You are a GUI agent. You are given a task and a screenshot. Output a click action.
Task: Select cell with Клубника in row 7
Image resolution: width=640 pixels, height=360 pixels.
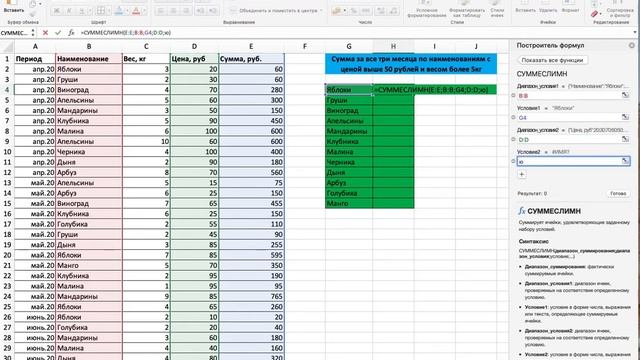pos(89,121)
